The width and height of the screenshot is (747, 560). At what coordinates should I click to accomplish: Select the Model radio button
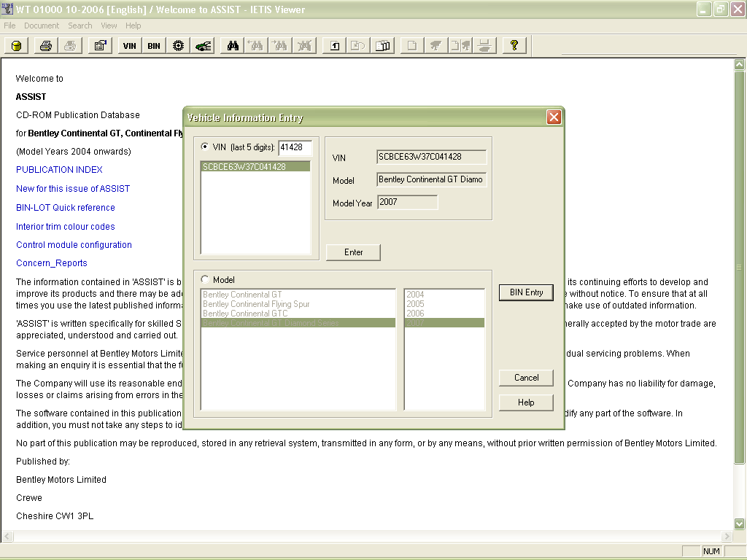[x=205, y=279]
